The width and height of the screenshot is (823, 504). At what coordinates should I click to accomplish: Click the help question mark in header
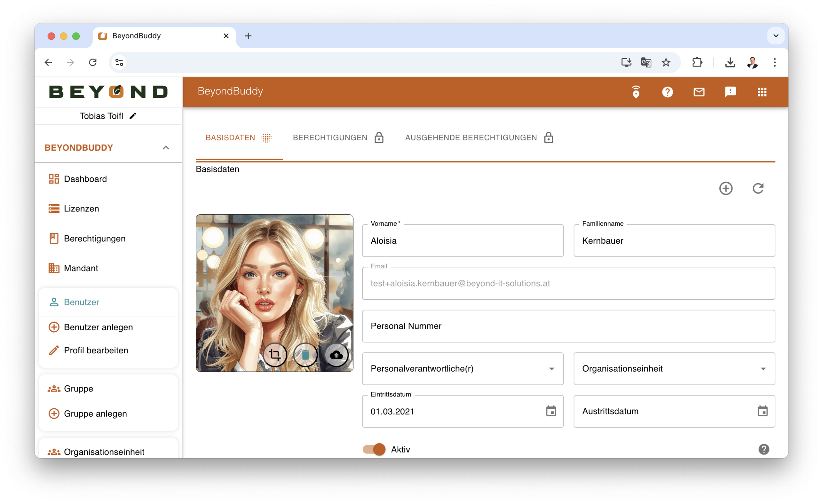(x=667, y=92)
